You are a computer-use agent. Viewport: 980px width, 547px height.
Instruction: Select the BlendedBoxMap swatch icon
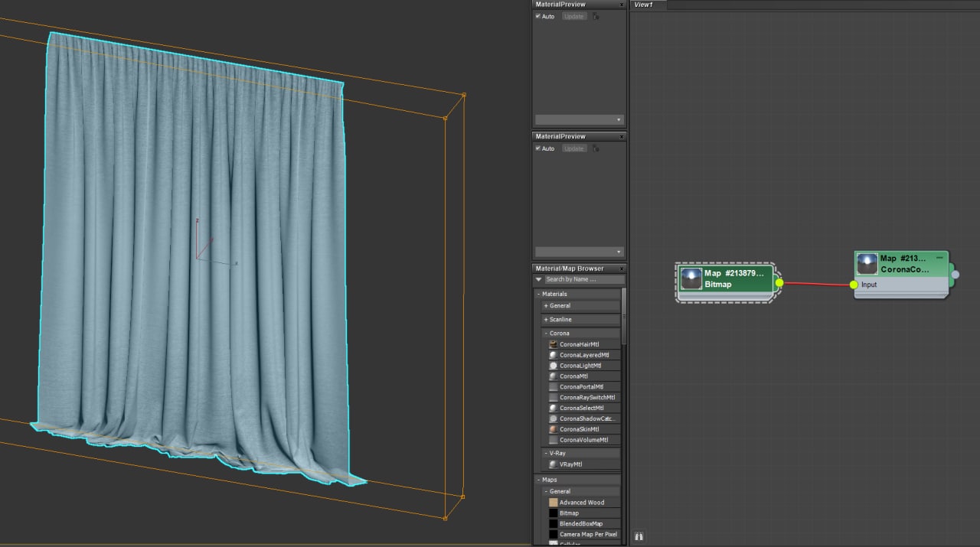click(554, 524)
